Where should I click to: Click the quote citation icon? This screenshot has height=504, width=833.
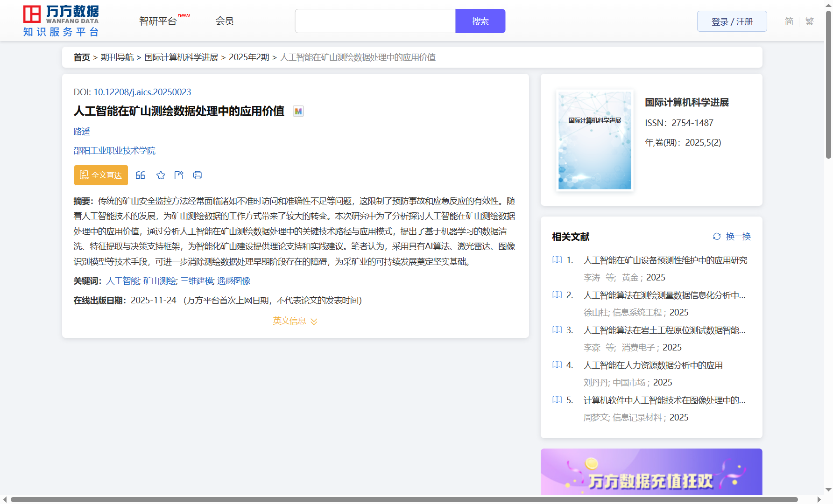click(x=140, y=175)
